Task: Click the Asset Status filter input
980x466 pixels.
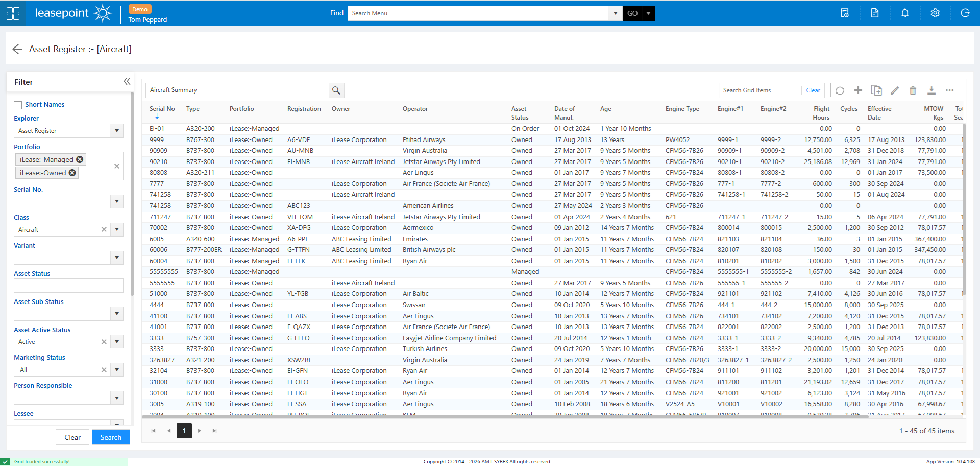Action: click(68, 286)
